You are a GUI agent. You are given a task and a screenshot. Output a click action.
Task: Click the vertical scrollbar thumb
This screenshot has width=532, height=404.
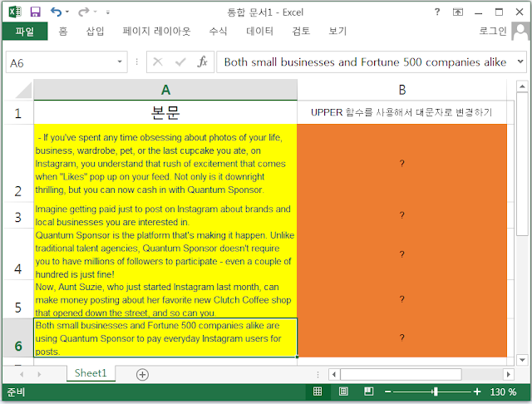point(522,164)
